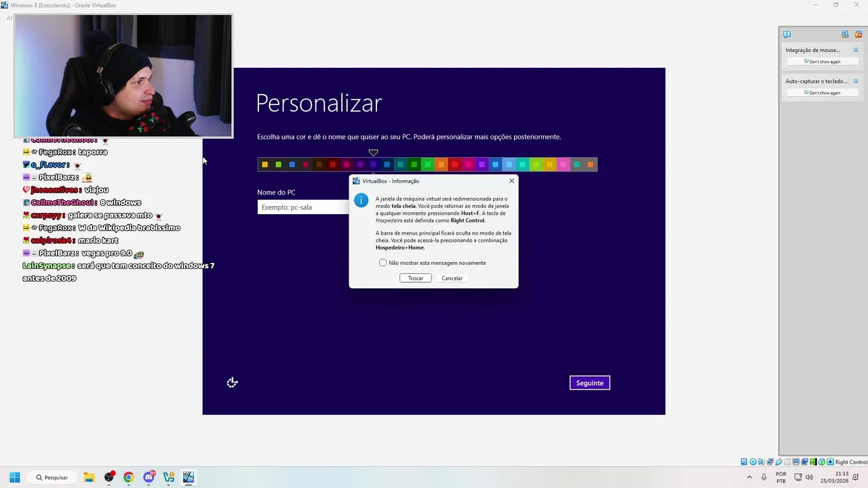Check Não mostrar esta mensagem novamente
Screen dimensions: 868x488
coord(383,262)
